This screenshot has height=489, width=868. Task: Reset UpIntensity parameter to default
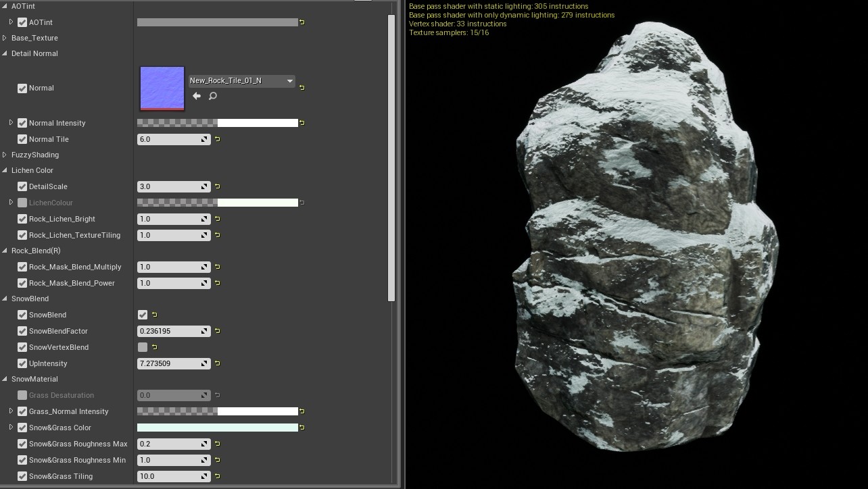[217, 363]
